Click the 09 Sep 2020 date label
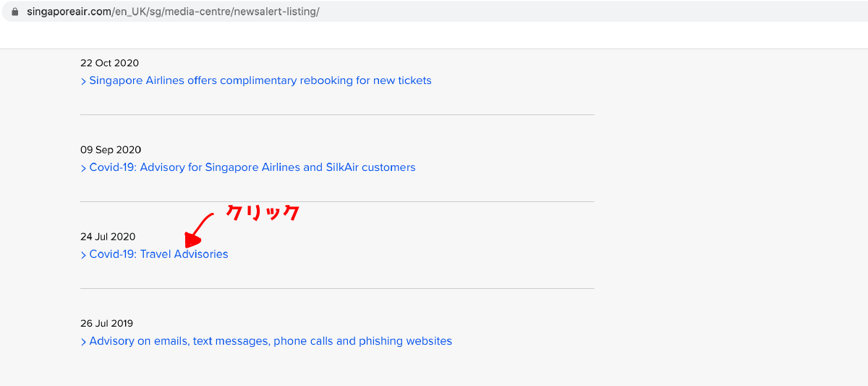 tap(111, 150)
